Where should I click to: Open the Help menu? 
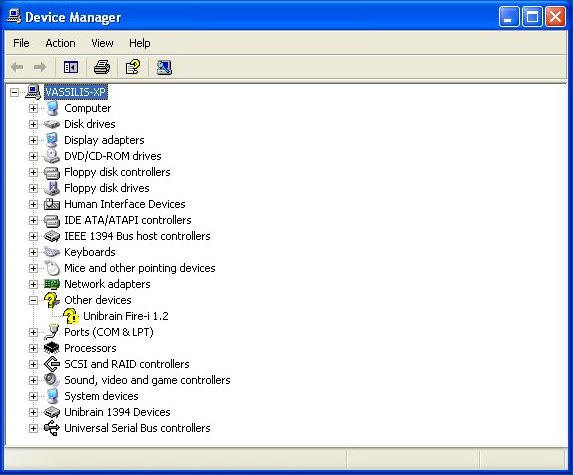point(140,43)
